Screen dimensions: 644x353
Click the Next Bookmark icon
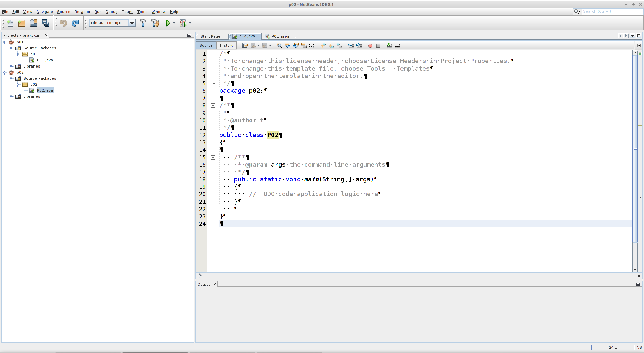click(331, 46)
